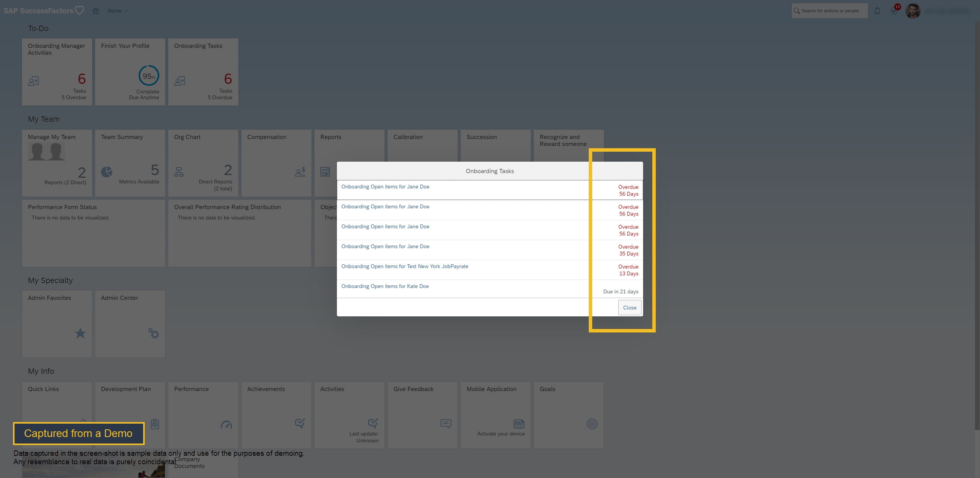Open the Manage My Team tile

coord(57,163)
